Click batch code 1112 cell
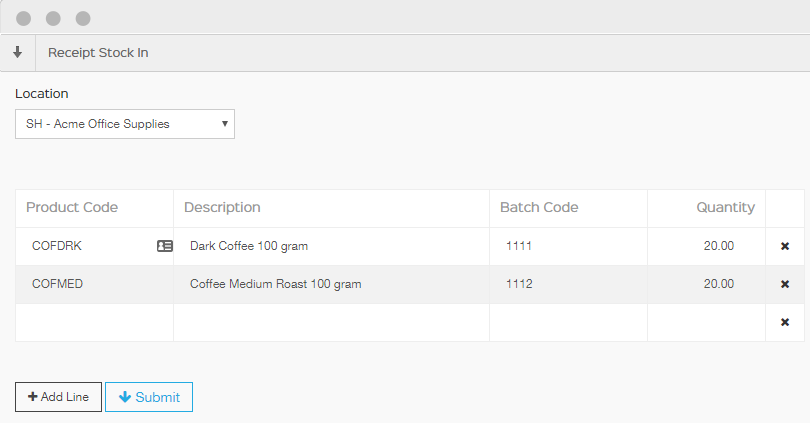 click(x=567, y=284)
